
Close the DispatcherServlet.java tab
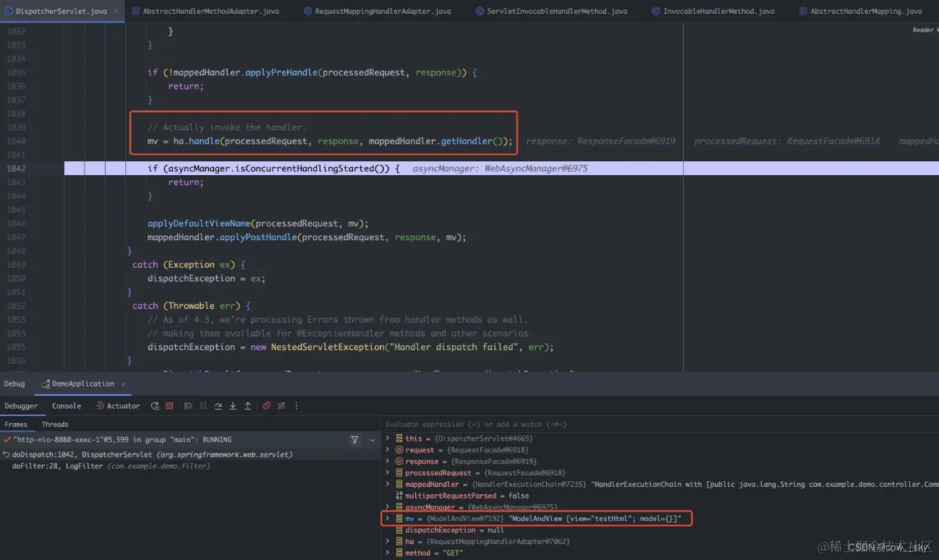click(x=116, y=11)
